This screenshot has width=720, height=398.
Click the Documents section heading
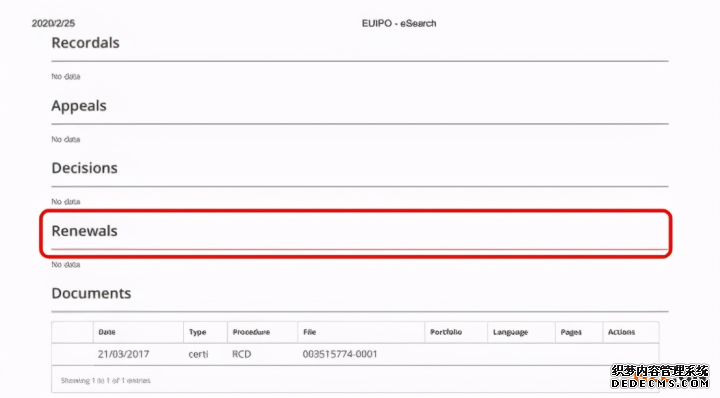coord(91,293)
